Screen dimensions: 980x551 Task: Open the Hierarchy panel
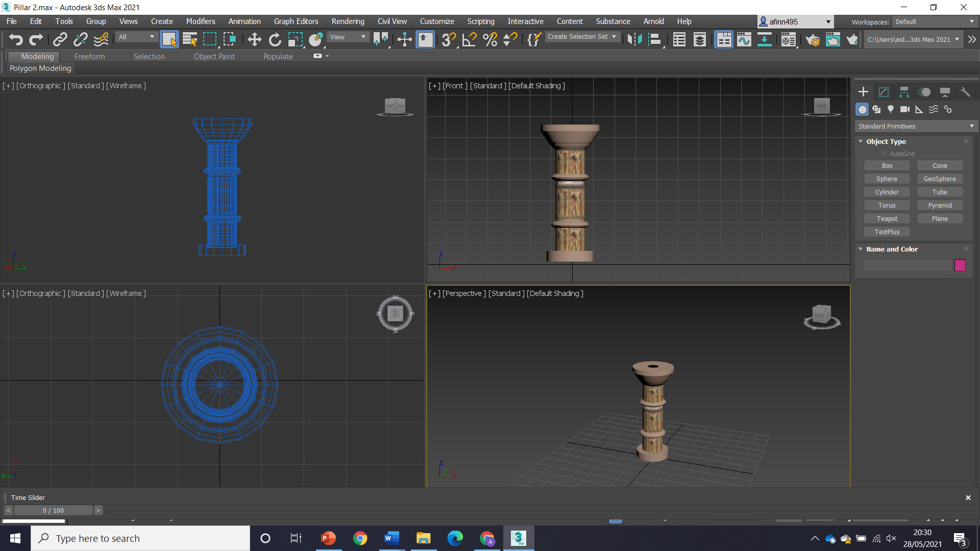pos(903,91)
